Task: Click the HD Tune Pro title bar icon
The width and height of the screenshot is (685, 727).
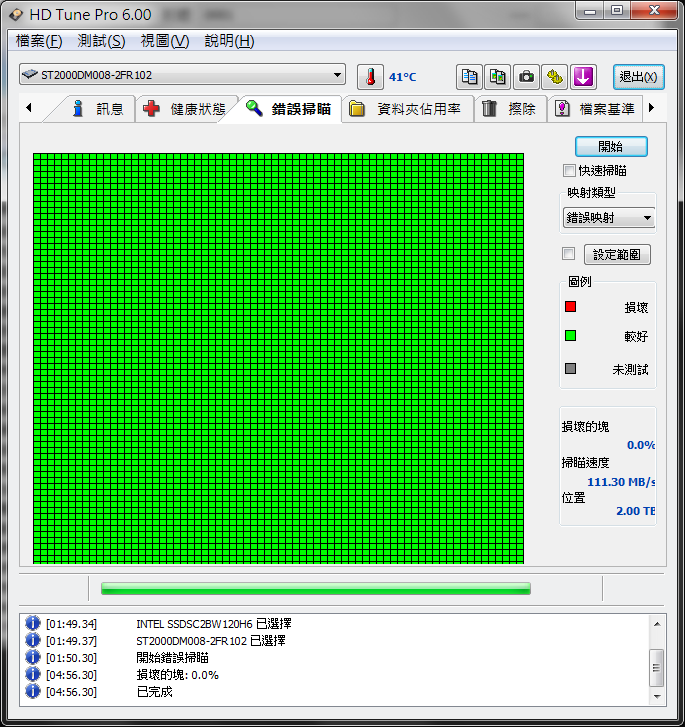Action: [16, 15]
